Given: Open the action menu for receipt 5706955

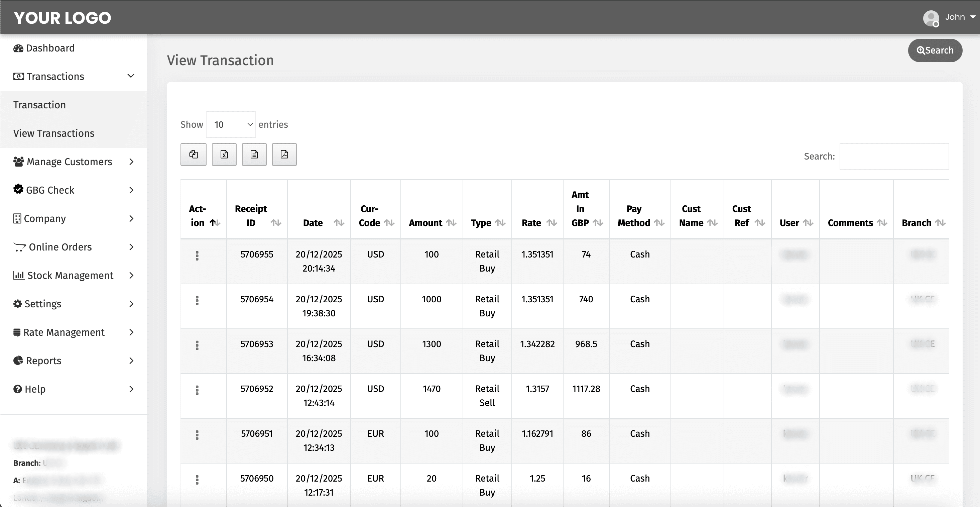Looking at the screenshot, I should pos(197,256).
